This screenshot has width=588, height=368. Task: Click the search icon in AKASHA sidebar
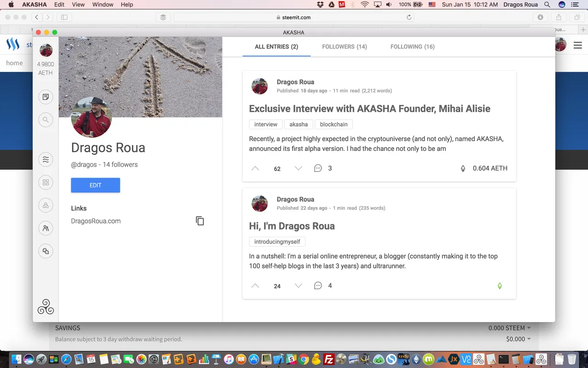(45, 120)
